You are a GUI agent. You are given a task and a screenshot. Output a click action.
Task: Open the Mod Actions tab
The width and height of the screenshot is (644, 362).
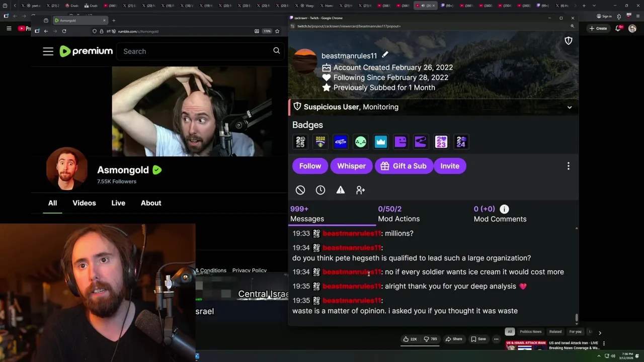click(398, 214)
